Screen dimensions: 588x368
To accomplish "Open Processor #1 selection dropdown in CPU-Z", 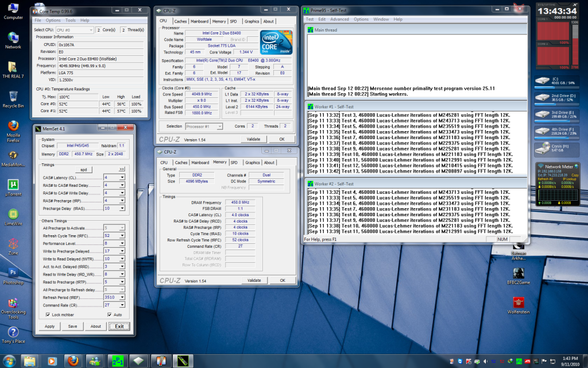I will point(204,126).
